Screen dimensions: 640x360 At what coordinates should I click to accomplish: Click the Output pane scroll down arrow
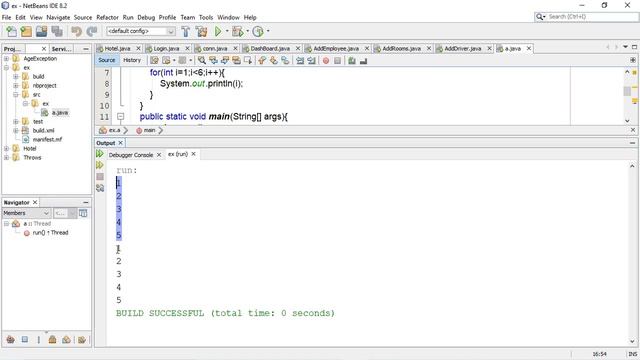(x=632, y=342)
